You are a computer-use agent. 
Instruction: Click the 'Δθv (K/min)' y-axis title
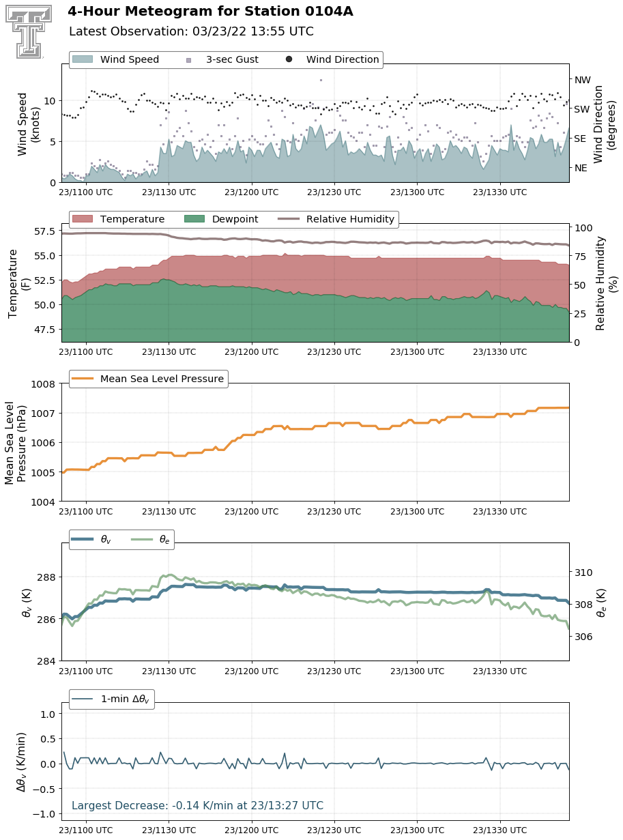pyautogui.click(x=21, y=762)
